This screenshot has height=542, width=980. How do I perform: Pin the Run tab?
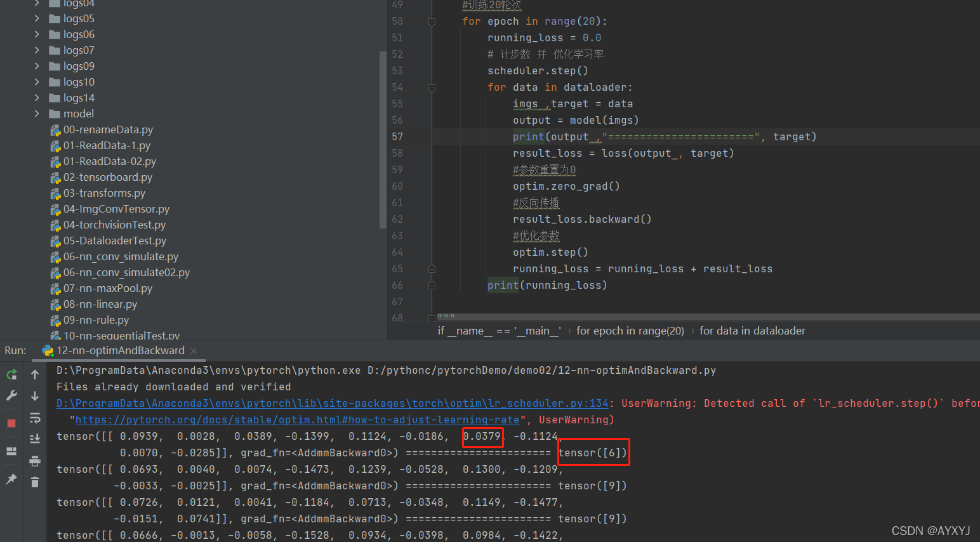point(11,479)
